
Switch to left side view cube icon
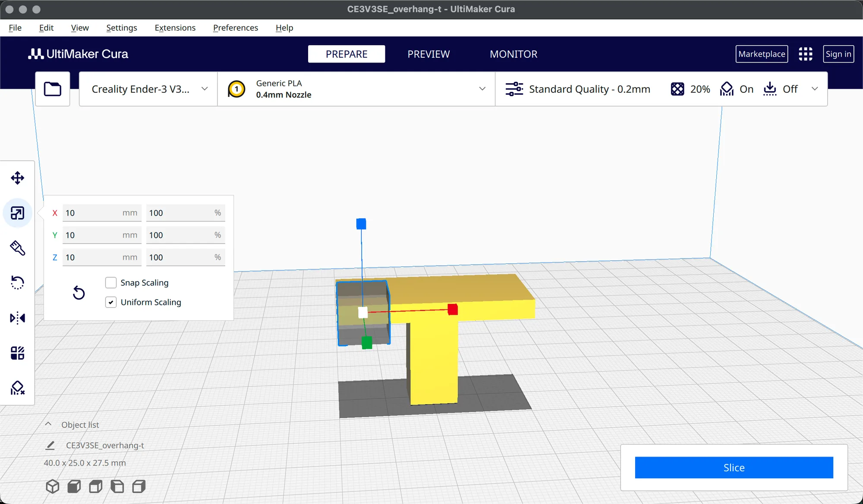(117, 486)
